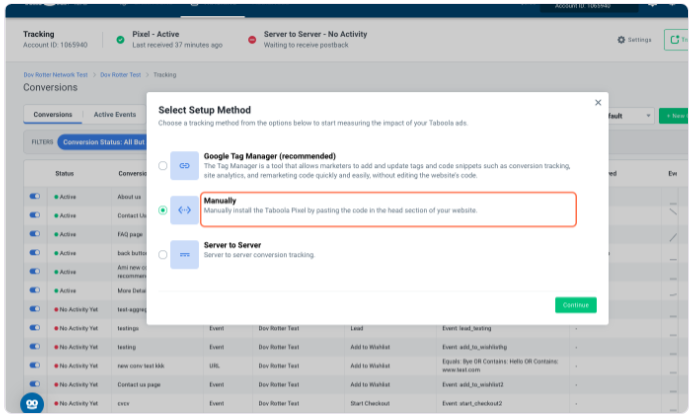Image resolution: width=690 pixels, height=419 pixels.
Task: Click the Lead category cell
Action: click(x=357, y=328)
